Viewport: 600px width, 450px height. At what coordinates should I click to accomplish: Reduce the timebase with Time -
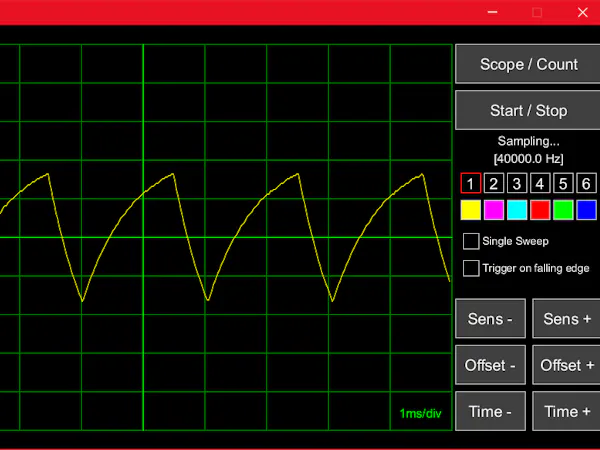coord(490,411)
